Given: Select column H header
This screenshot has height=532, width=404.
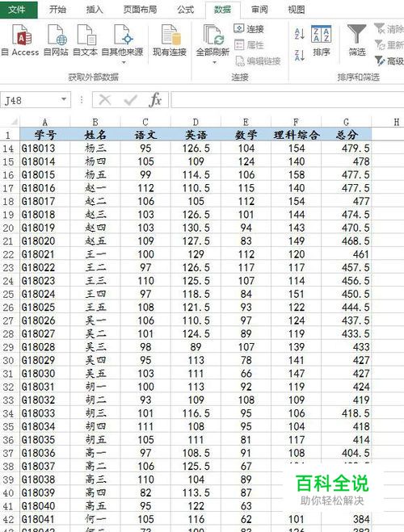Looking at the screenshot, I should pos(396,122).
